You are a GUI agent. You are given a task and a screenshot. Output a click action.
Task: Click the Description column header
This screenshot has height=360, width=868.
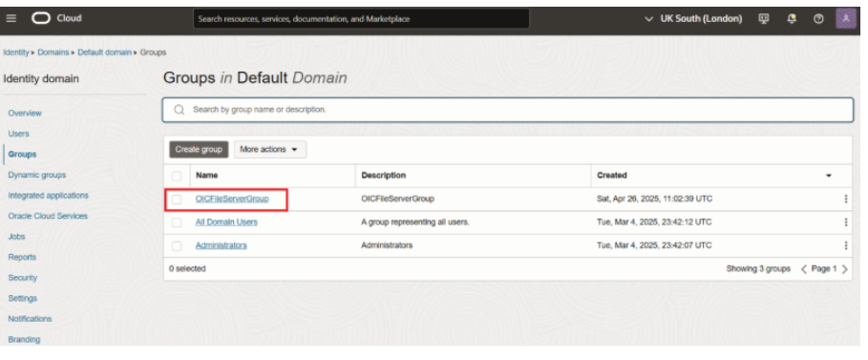384,176
